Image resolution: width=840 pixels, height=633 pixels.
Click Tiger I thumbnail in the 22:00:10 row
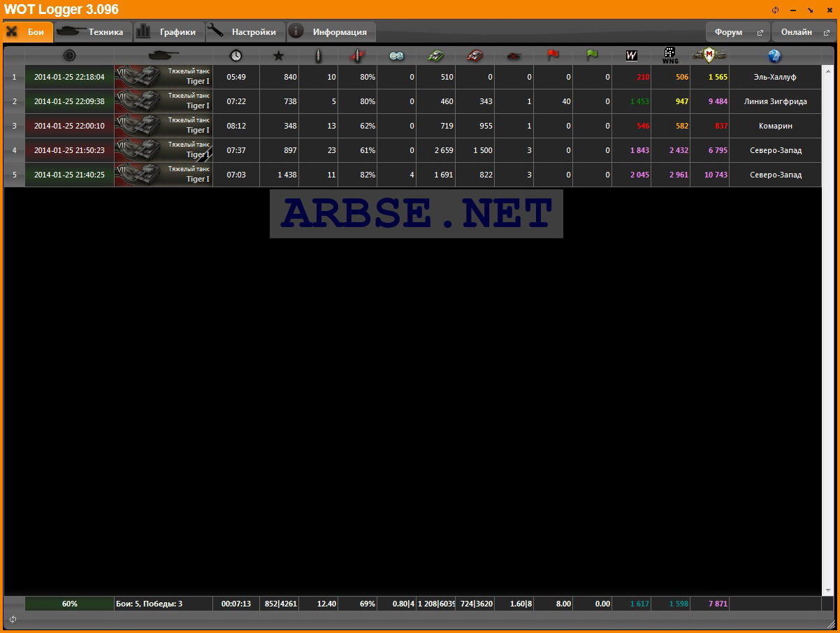(164, 126)
